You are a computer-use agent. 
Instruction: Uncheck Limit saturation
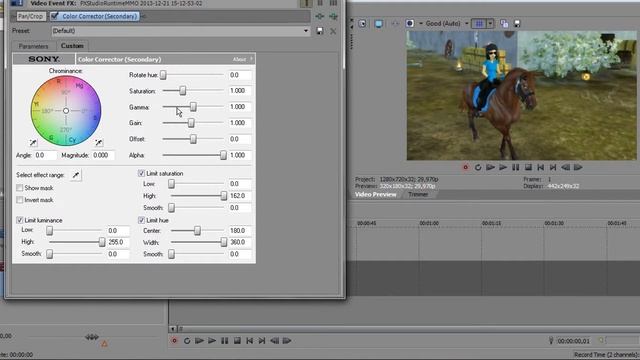(x=141, y=173)
